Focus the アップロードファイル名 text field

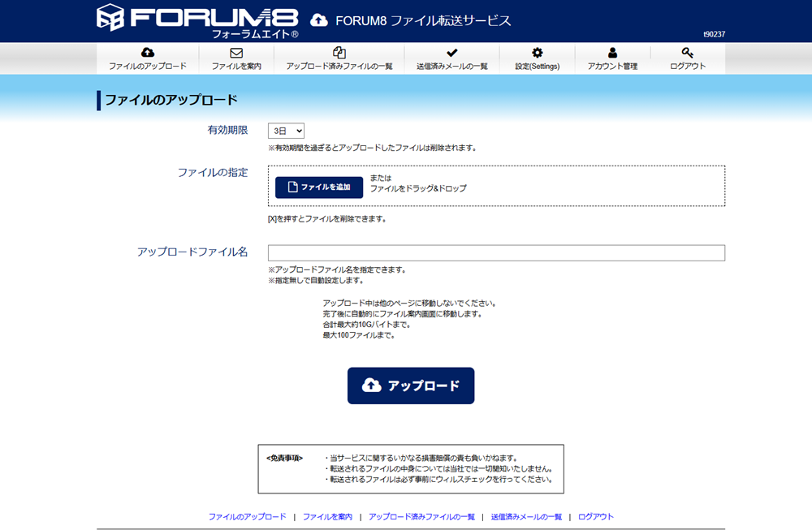tap(496, 252)
